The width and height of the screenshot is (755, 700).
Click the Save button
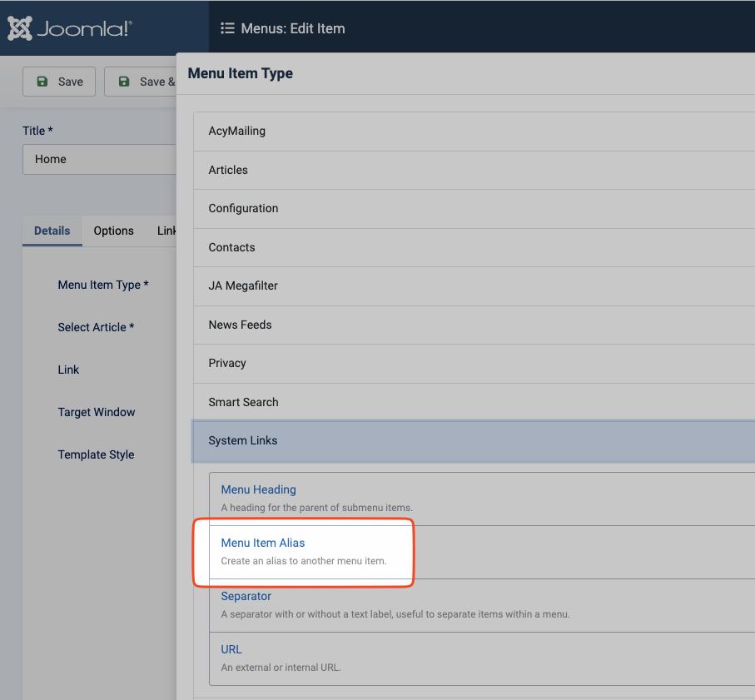(x=59, y=82)
